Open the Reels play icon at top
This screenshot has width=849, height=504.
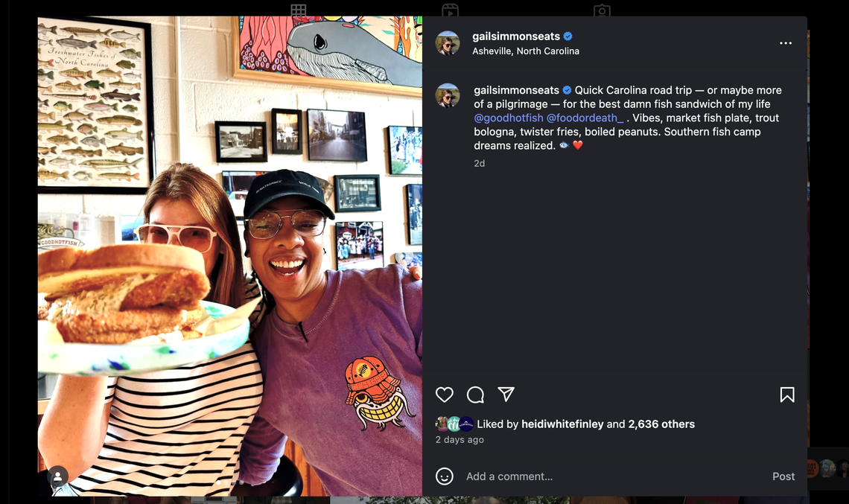pyautogui.click(x=450, y=10)
